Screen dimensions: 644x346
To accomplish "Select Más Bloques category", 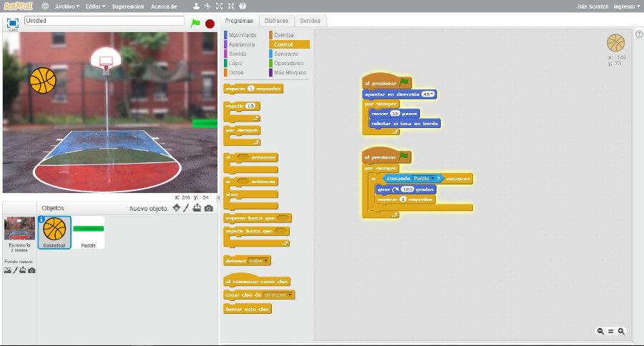I will pyautogui.click(x=290, y=72).
